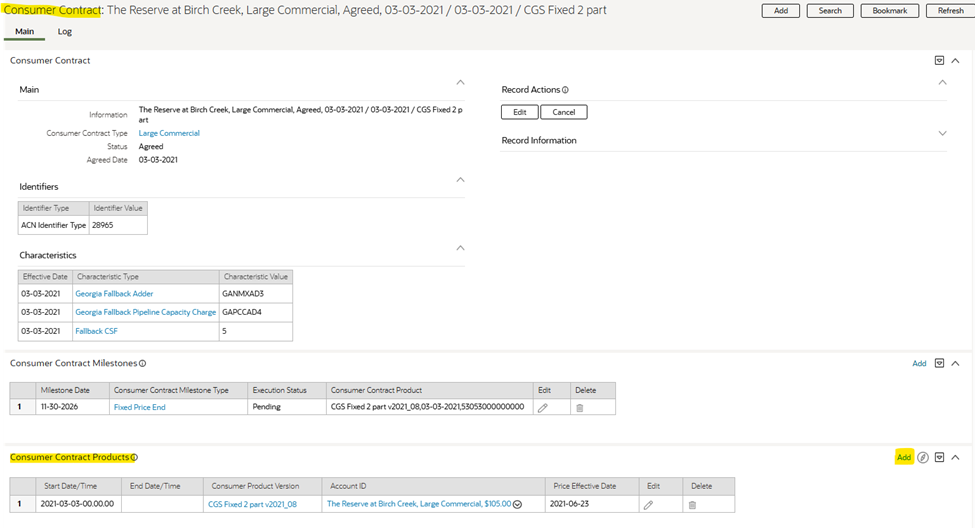Select the Main tab
The width and height of the screenshot is (975, 528).
(24, 32)
